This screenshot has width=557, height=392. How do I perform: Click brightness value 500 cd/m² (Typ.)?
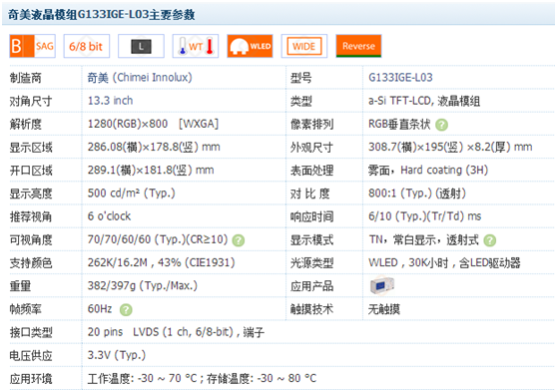[x=132, y=194]
